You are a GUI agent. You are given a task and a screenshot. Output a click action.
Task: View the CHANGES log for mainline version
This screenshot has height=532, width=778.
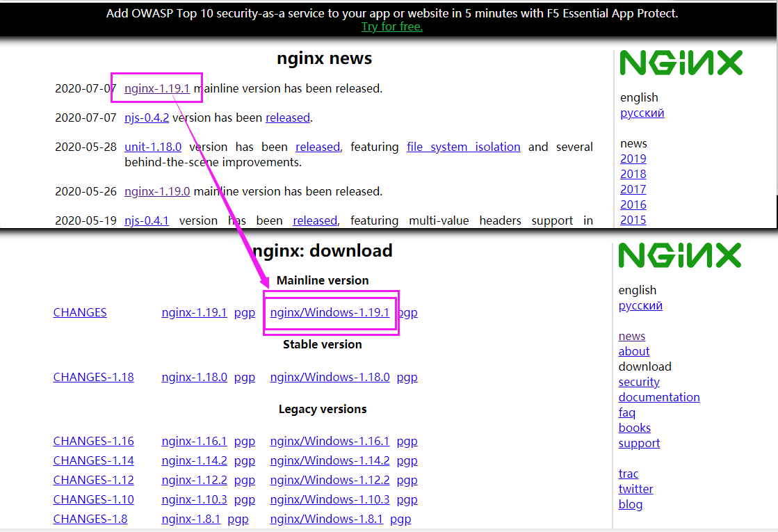[79, 312]
